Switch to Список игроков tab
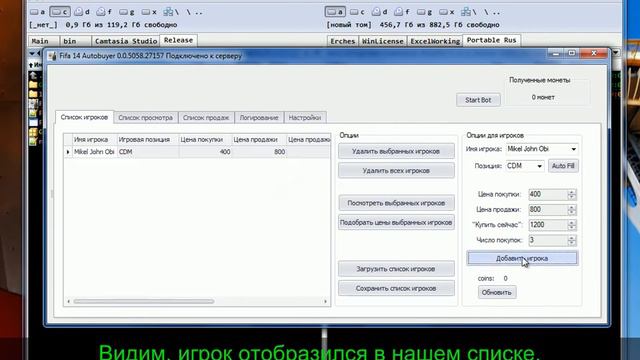 coord(84,117)
